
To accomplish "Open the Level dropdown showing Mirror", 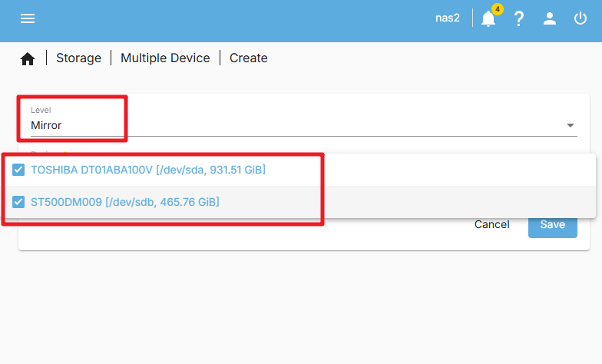I will [x=304, y=120].
